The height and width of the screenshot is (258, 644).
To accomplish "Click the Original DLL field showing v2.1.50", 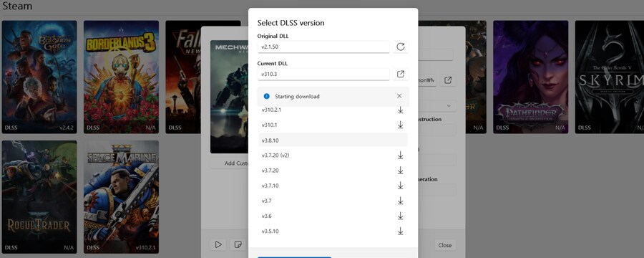I will [x=323, y=47].
